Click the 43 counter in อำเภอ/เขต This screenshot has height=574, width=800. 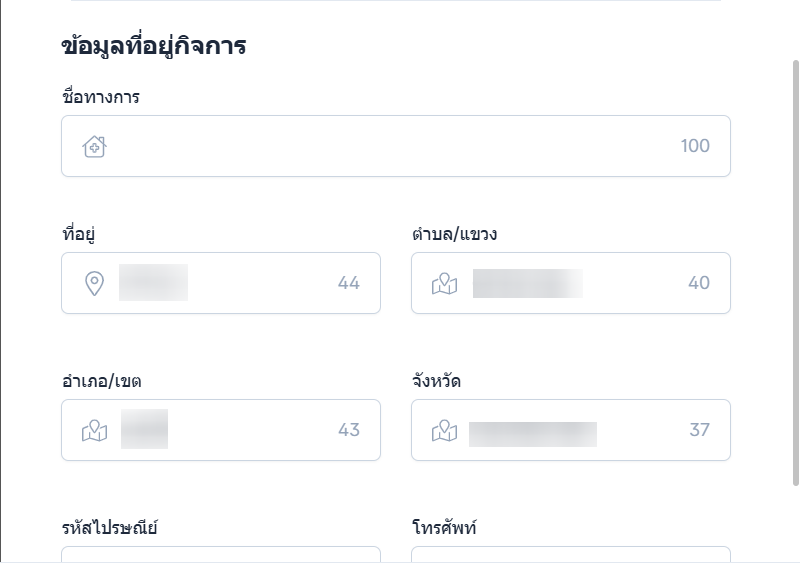point(349,431)
